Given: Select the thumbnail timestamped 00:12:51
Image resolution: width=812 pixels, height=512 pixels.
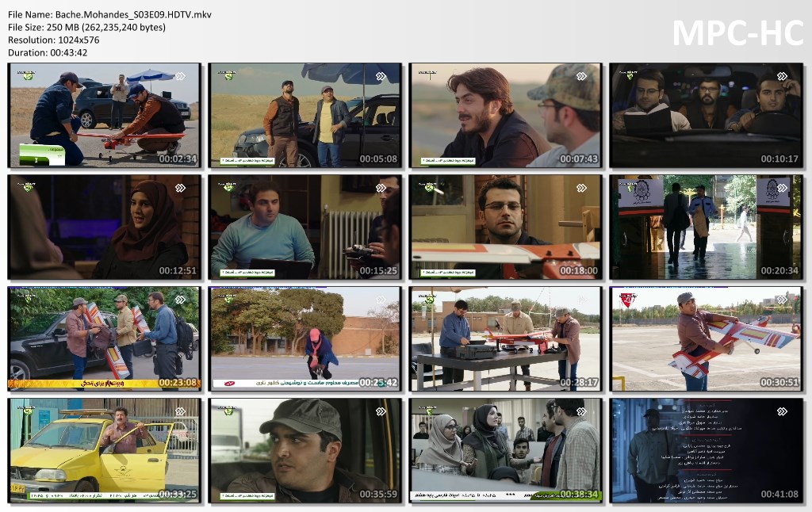Looking at the screenshot, I should click(104, 227).
